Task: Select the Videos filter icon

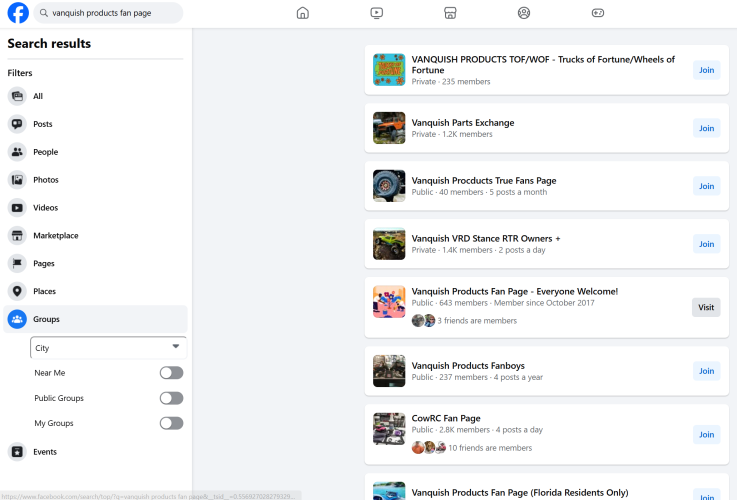Action: point(17,208)
